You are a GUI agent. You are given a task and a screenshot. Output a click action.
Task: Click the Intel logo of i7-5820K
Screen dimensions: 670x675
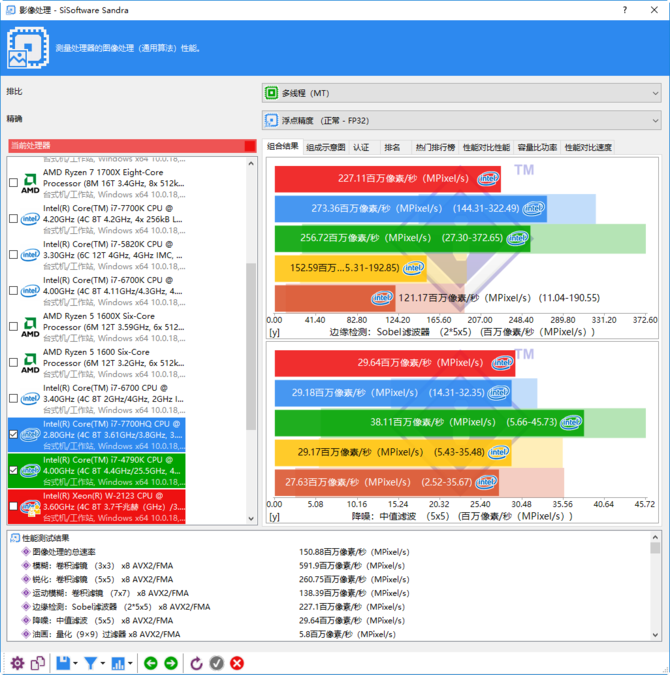[30, 255]
